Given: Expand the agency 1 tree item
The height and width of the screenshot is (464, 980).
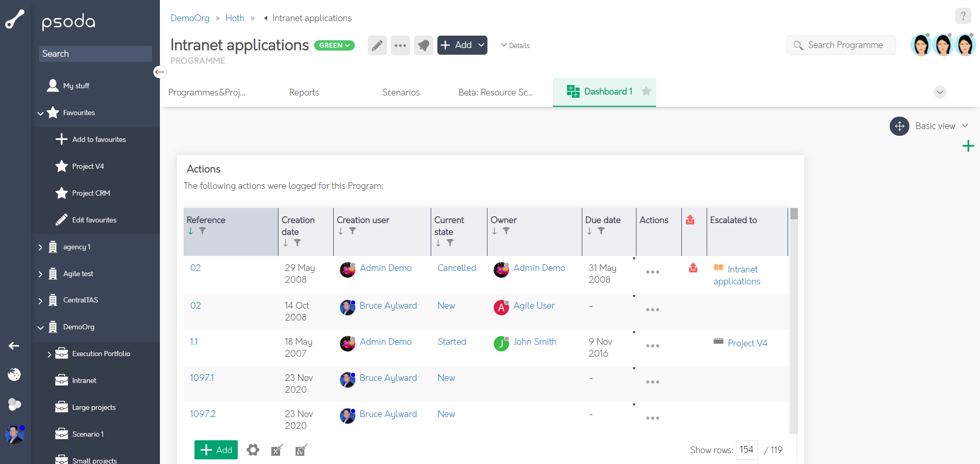Looking at the screenshot, I should coord(40,247).
